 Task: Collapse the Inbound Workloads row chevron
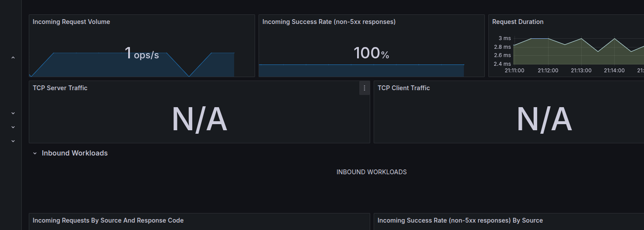click(x=35, y=153)
